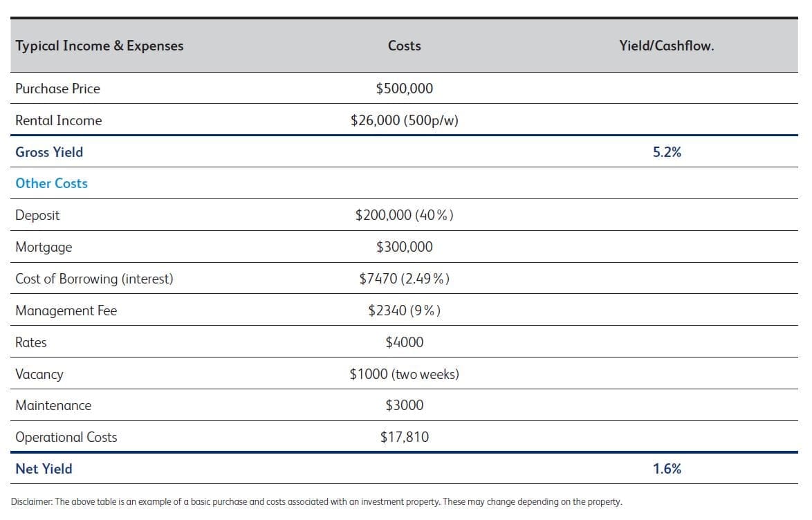Image resolution: width=812 pixels, height=520 pixels.
Task: Click the $1000 (two weeks) vacancy value
Action: click(x=405, y=374)
